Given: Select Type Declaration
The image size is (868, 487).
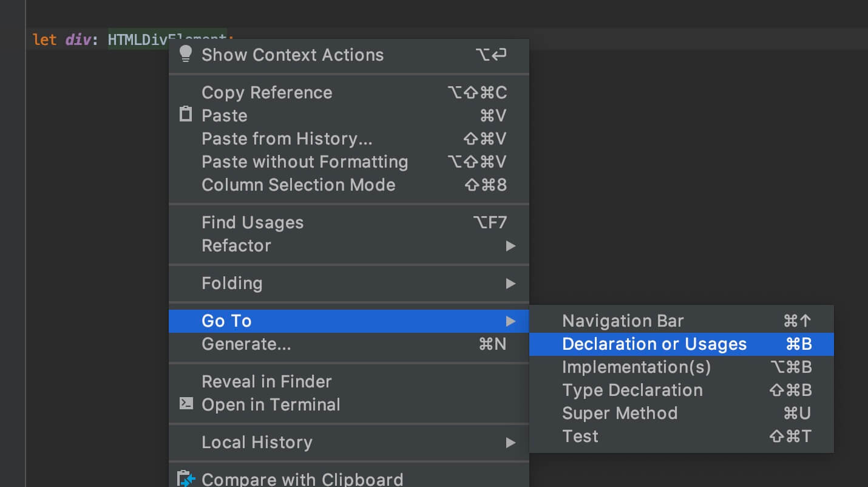Looking at the screenshot, I should coord(682,390).
